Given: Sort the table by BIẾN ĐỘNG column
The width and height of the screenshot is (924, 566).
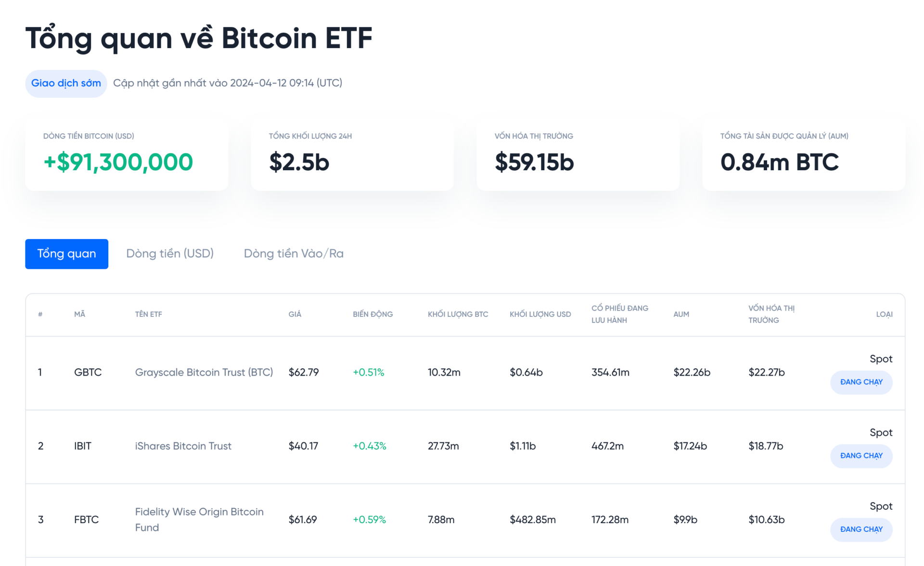Looking at the screenshot, I should (x=372, y=314).
